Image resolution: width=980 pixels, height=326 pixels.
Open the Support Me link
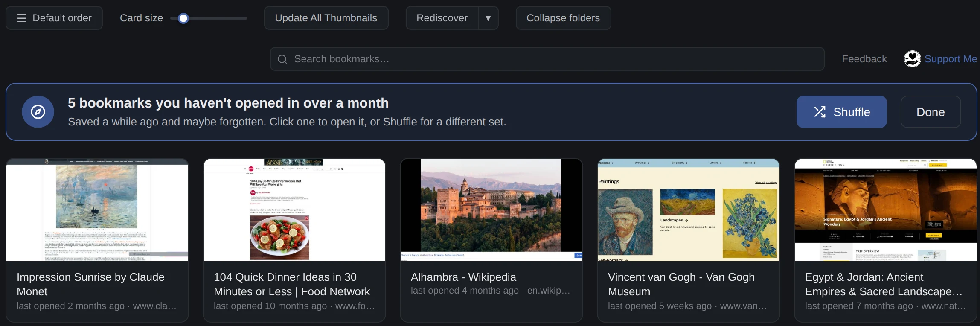(951, 59)
